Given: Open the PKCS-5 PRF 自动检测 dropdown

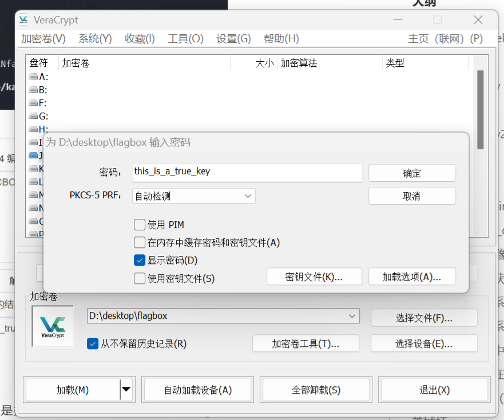Looking at the screenshot, I should [x=194, y=196].
